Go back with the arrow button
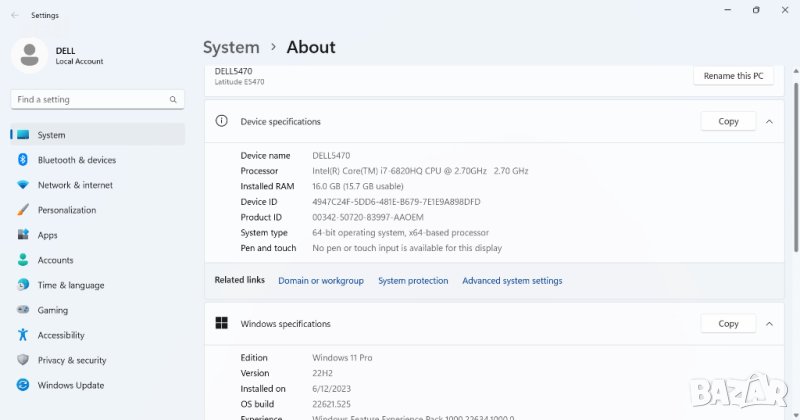 tap(14, 15)
